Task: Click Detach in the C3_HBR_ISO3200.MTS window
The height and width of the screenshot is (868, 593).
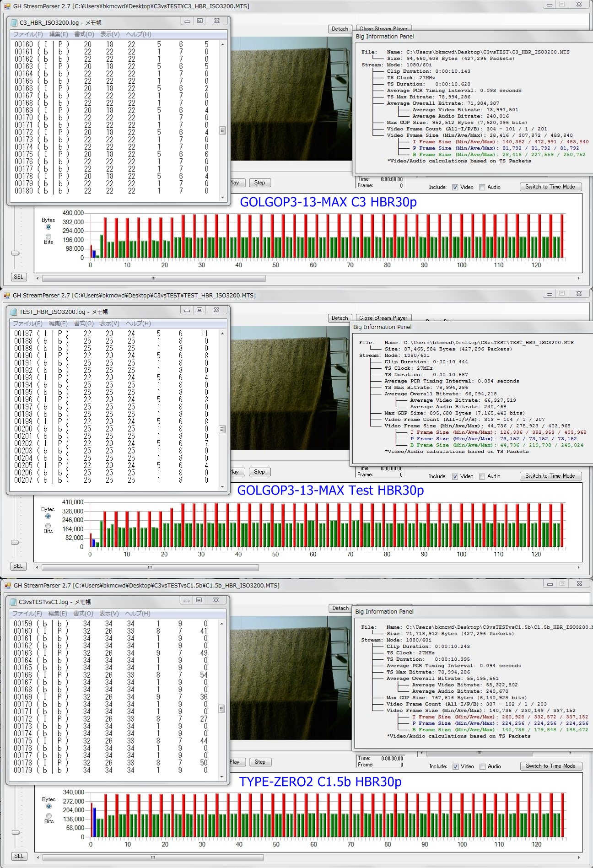Action: pos(340,29)
